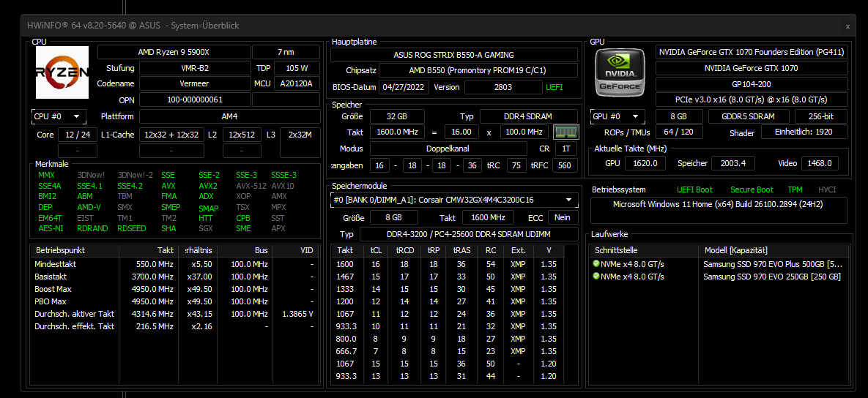This screenshot has height=398, width=868.
Task: Click the 256-bit bus width field
Action: tap(821, 116)
